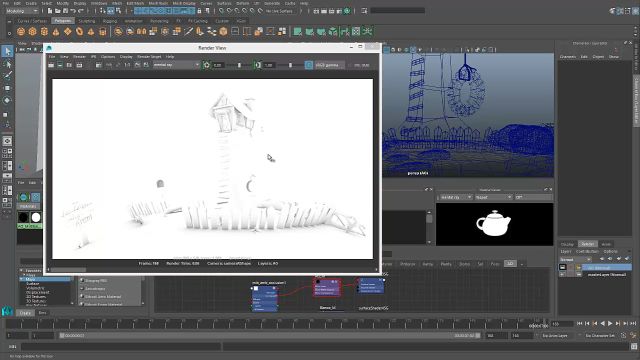Activate the Multi-Cut knife tool on shelf
This screenshot has width=640, height=360.
point(188,31)
